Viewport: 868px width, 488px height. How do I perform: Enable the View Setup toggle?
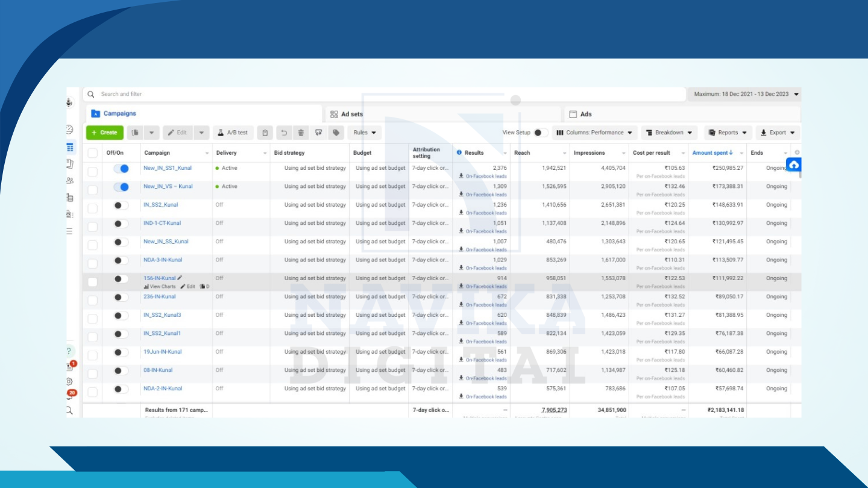click(541, 133)
